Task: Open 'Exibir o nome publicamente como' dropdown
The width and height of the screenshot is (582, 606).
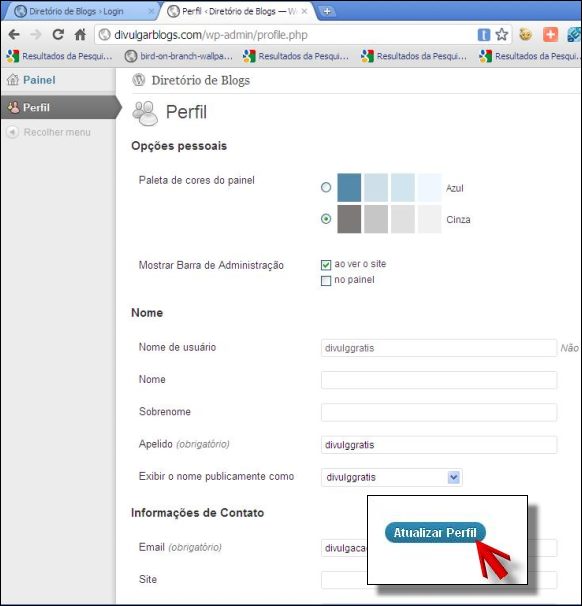Action: (391, 477)
